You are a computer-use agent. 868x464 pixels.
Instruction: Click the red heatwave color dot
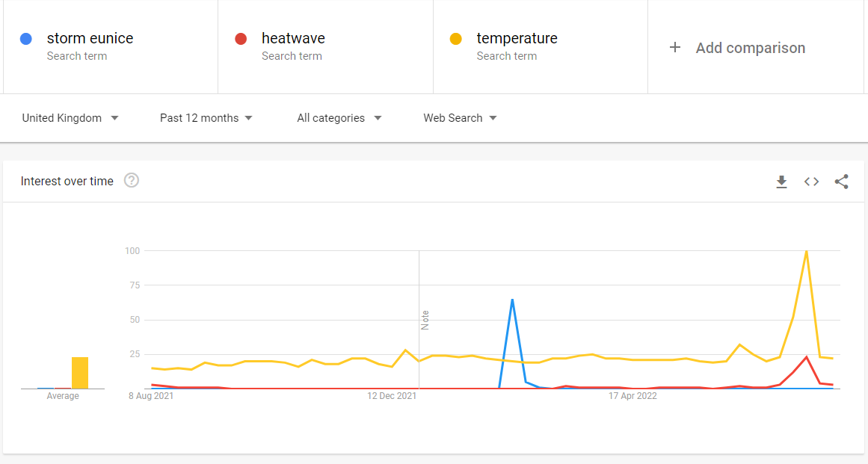241,39
